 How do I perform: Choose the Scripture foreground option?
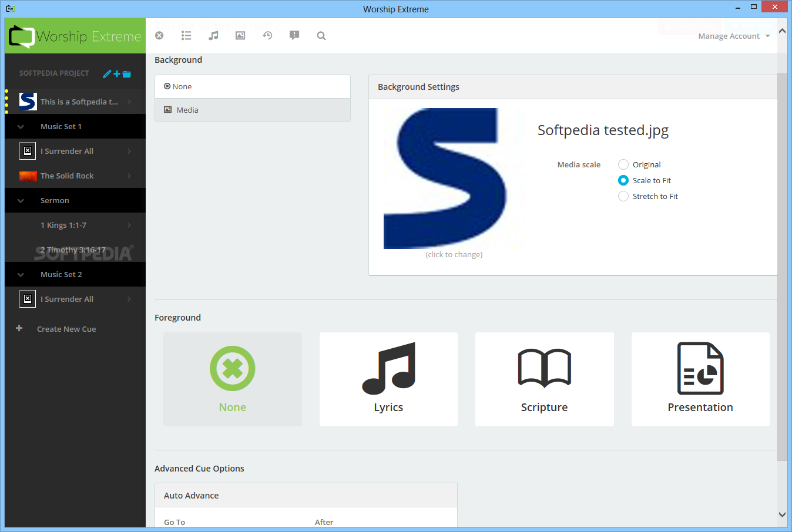click(x=545, y=379)
